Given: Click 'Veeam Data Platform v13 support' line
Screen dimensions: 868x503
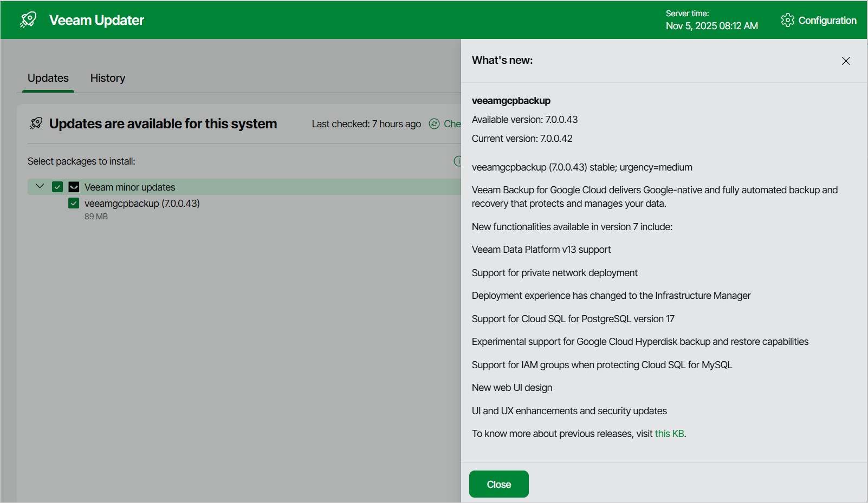Looking at the screenshot, I should point(541,250).
